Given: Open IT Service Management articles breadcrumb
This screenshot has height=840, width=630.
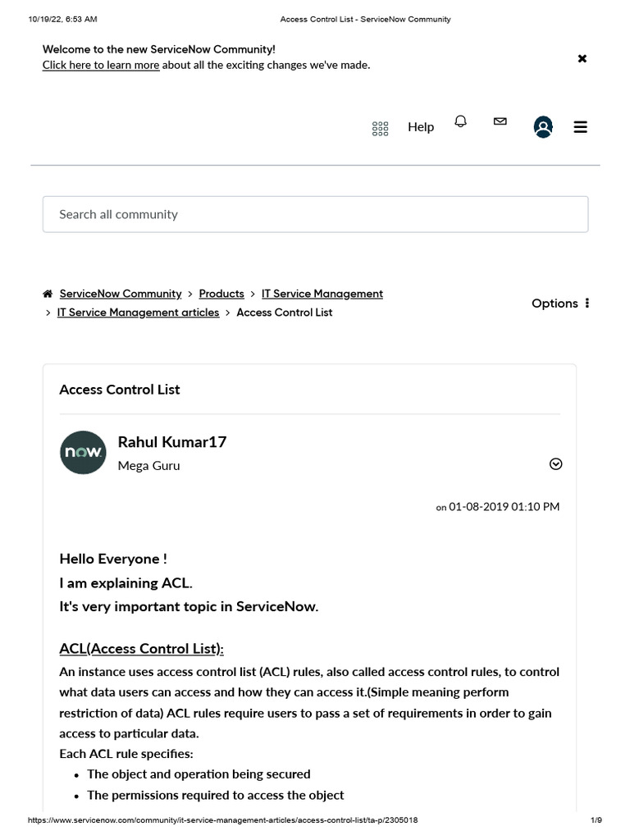Looking at the screenshot, I should 138,313.
